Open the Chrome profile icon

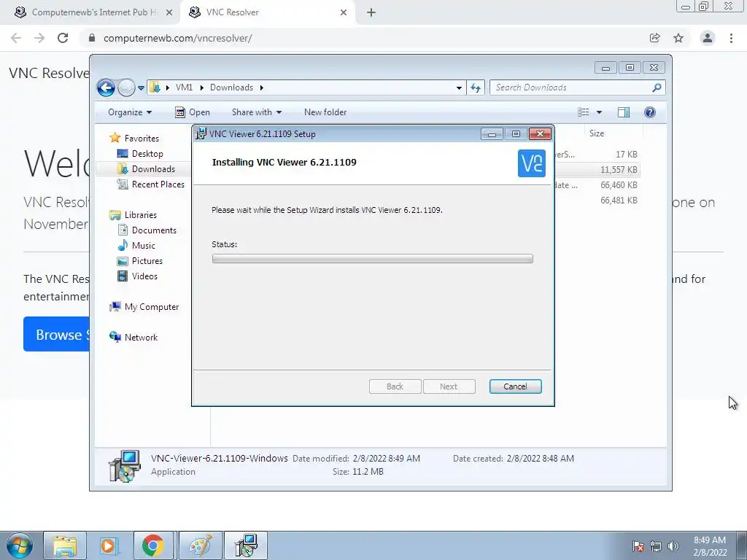[x=708, y=38]
